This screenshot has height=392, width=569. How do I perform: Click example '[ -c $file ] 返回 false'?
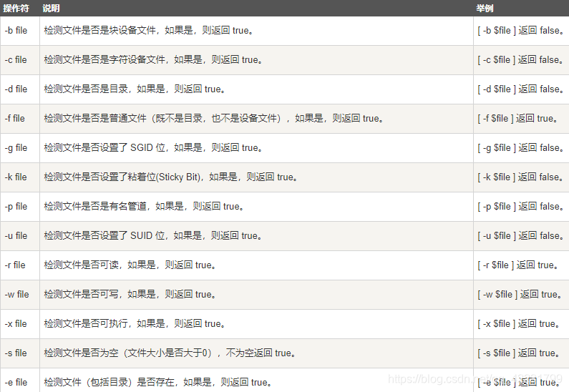[521, 60]
